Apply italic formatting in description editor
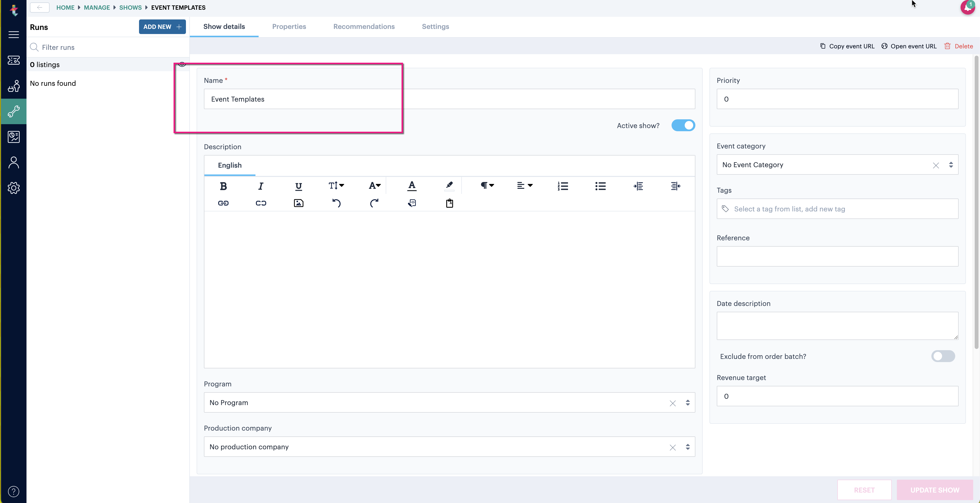Image resolution: width=980 pixels, height=503 pixels. [261, 186]
